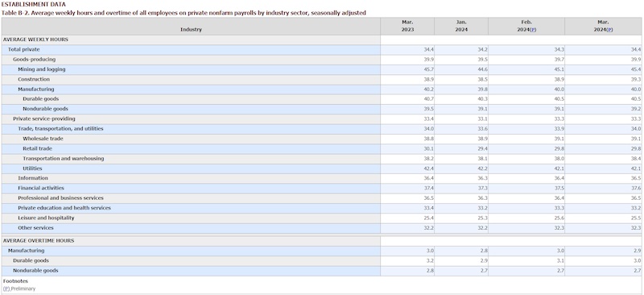Select Mining and logging Mar. 2024 value 45.4

tap(635, 69)
